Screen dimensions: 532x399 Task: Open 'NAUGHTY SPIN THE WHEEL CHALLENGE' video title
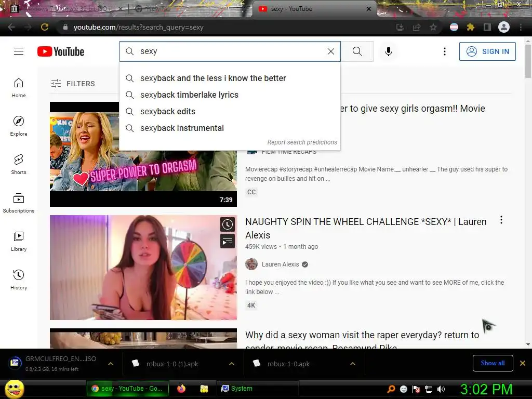click(x=366, y=229)
